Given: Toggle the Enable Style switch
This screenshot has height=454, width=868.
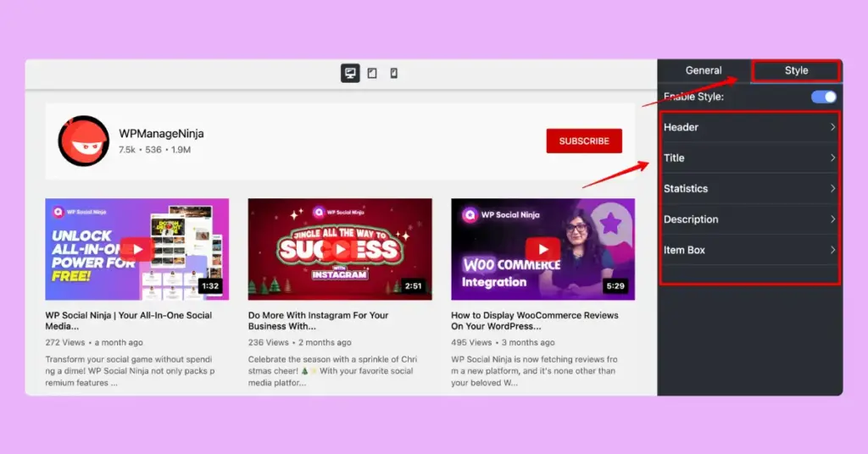Looking at the screenshot, I should click(824, 97).
